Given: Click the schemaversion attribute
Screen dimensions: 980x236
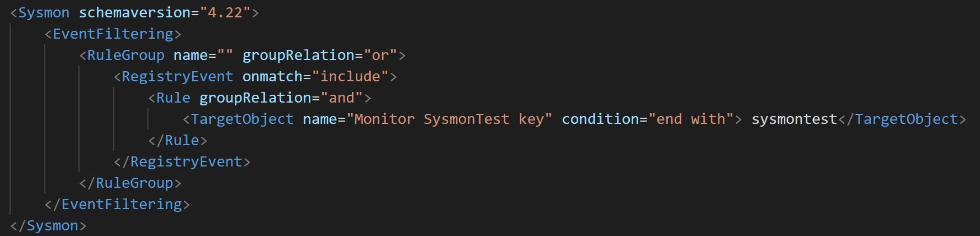Looking at the screenshot, I should (x=134, y=12).
